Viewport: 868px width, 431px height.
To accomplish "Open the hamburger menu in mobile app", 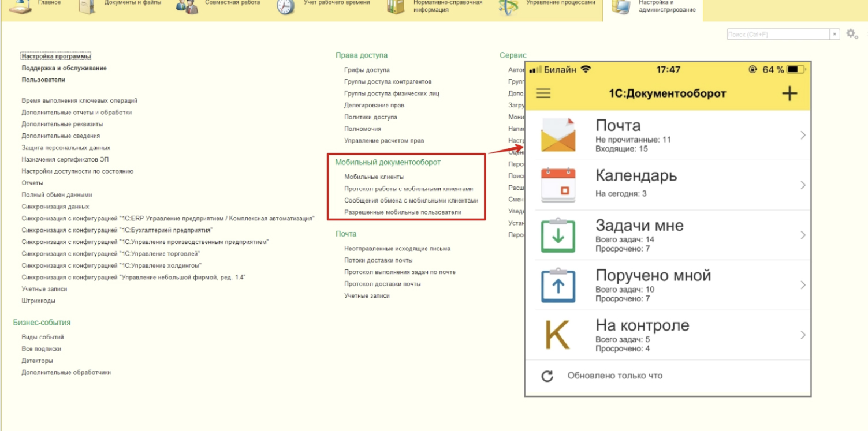I will pyautogui.click(x=543, y=93).
